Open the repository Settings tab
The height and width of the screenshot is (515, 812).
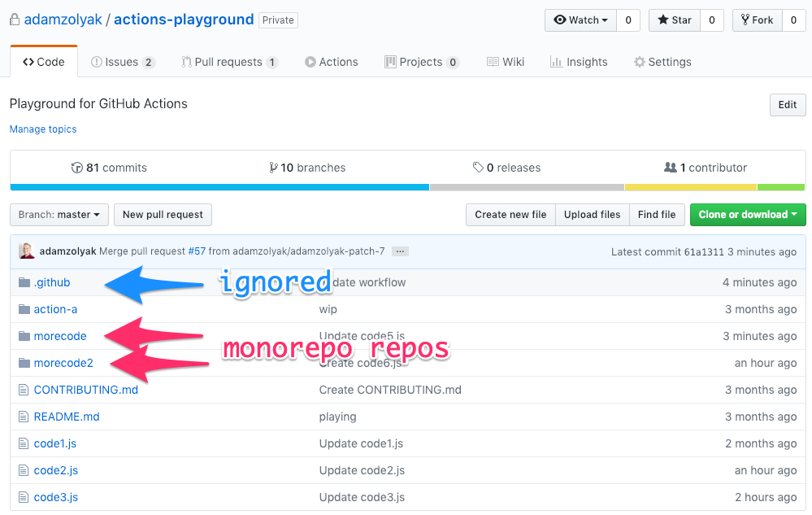[x=662, y=62]
